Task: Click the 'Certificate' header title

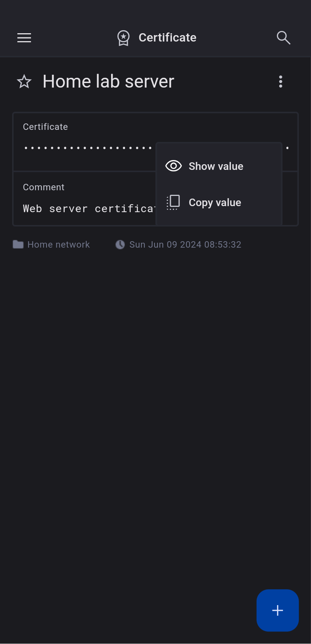Action: [167, 38]
